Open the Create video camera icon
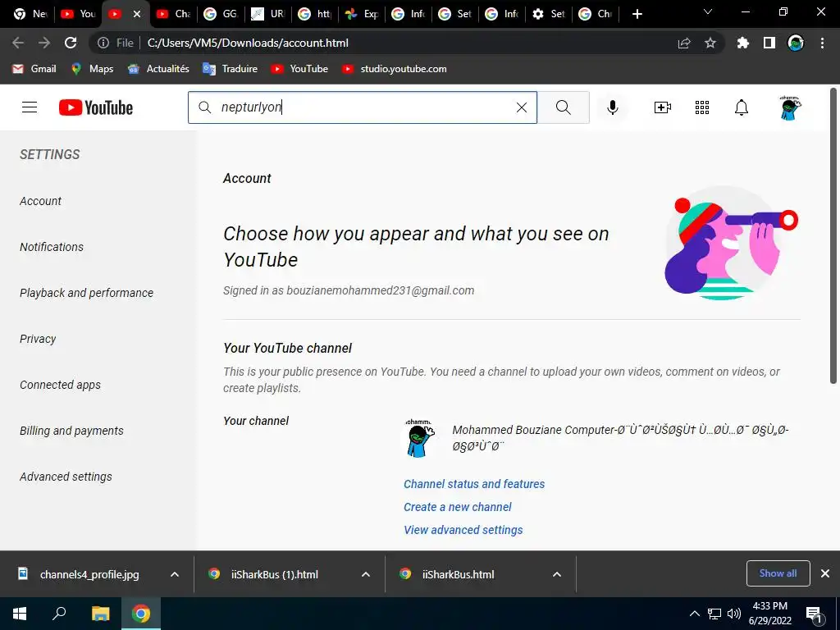Viewport: 840px width, 630px height. point(663,107)
